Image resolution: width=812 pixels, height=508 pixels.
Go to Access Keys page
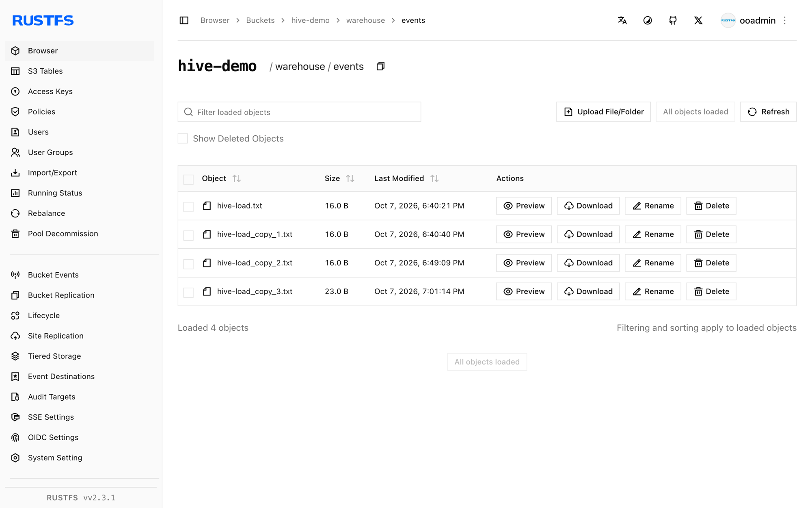80,91
